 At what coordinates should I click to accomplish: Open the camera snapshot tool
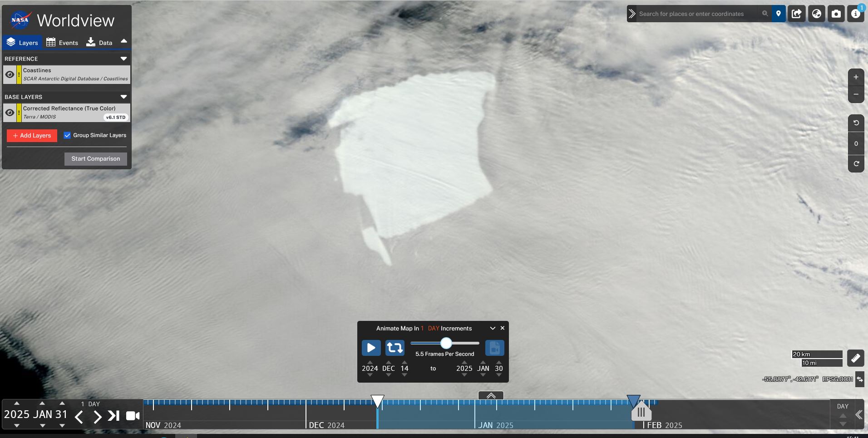(x=836, y=13)
